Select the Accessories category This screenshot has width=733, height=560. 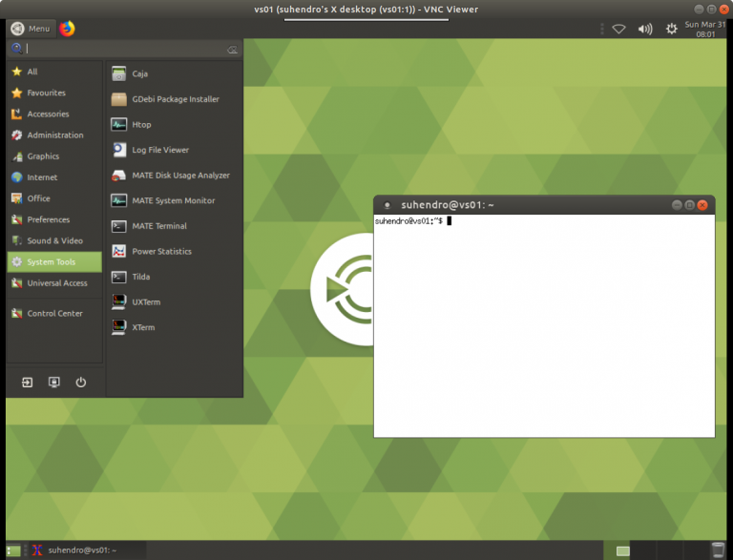pyautogui.click(x=48, y=114)
